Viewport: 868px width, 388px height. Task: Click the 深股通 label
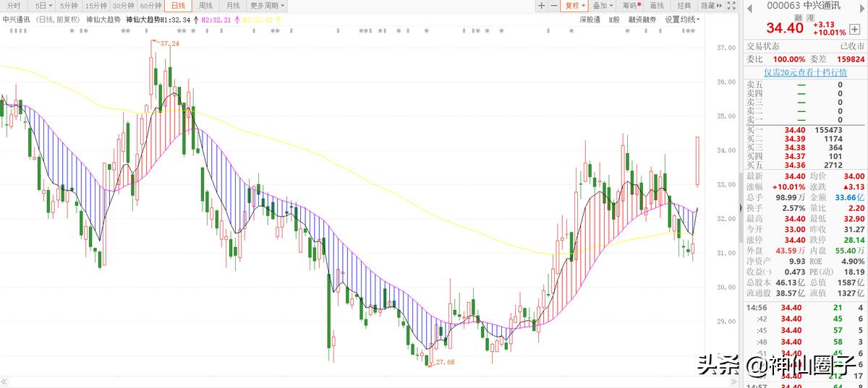pos(590,20)
